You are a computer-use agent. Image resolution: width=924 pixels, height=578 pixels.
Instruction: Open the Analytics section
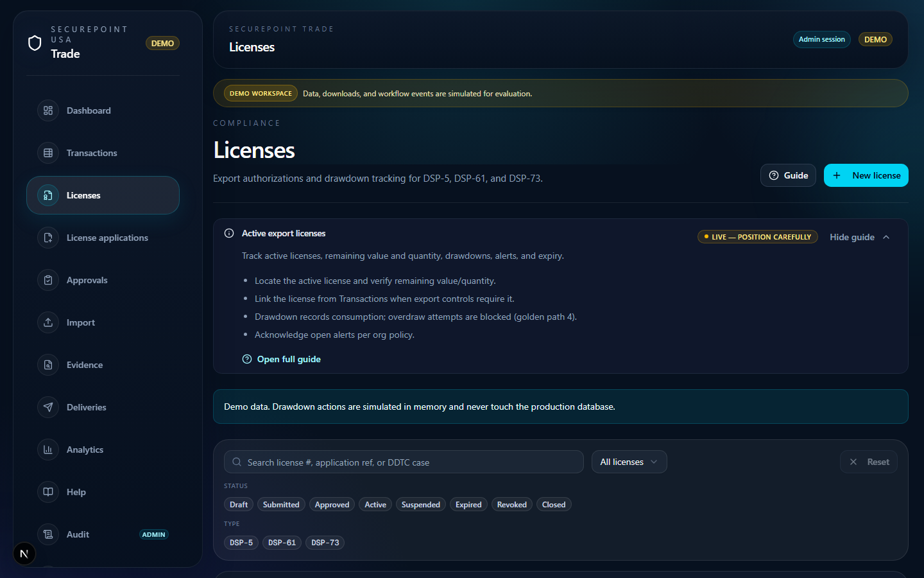pos(103,450)
